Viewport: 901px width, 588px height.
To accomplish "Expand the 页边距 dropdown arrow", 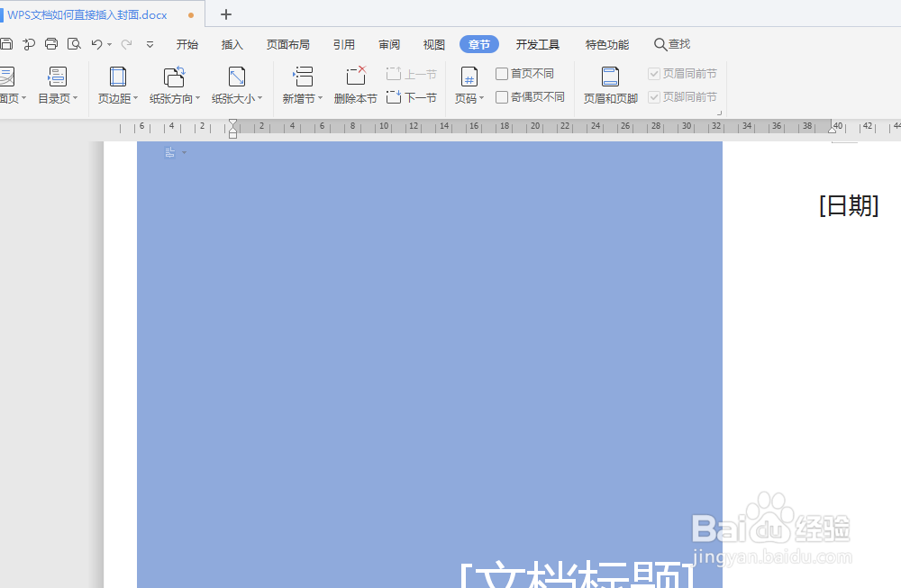I will (x=136, y=98).
